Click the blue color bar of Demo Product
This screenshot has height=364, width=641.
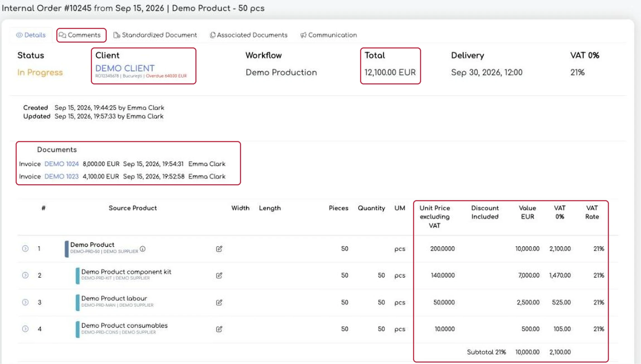tap(67, 249)
